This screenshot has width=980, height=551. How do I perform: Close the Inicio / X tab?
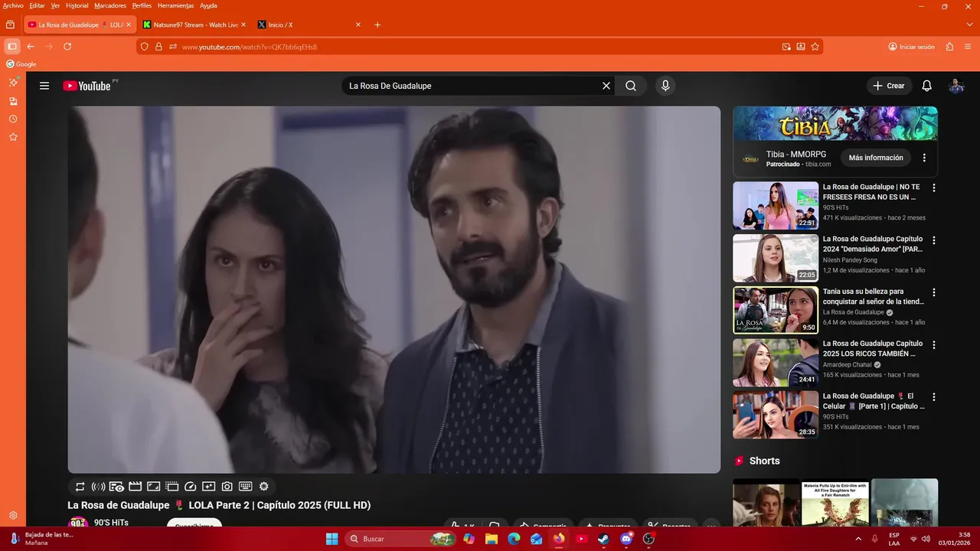coord(358,24)
